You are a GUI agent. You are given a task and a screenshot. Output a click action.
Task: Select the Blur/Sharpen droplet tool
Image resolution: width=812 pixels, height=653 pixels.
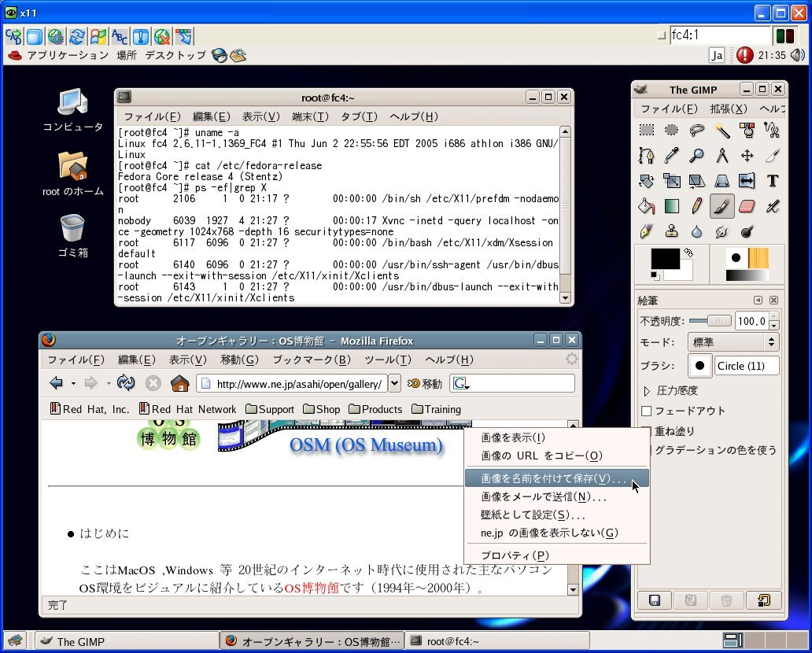pyautogui.click(x=697, y=231)
